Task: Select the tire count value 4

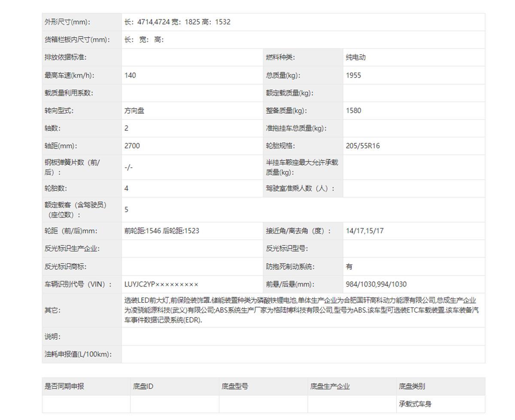Action: click(127, 188)
